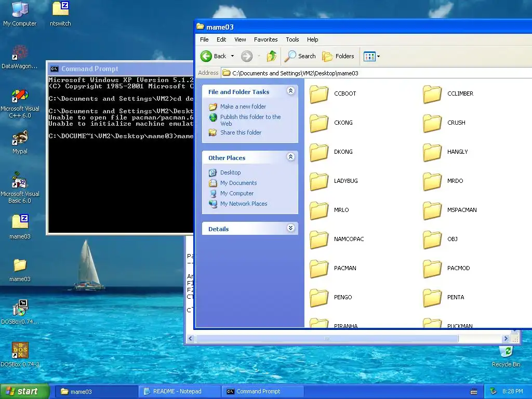Select the LADYBUG folder icon
The width and height of the screenshot is (532, 399).
coord(319,181)
